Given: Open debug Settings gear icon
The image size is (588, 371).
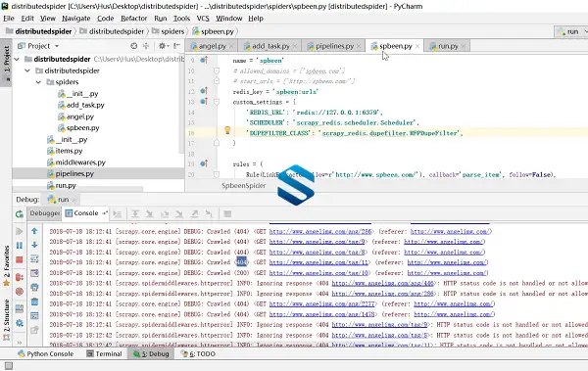Looking at the screenshot, I should point(20,323).
